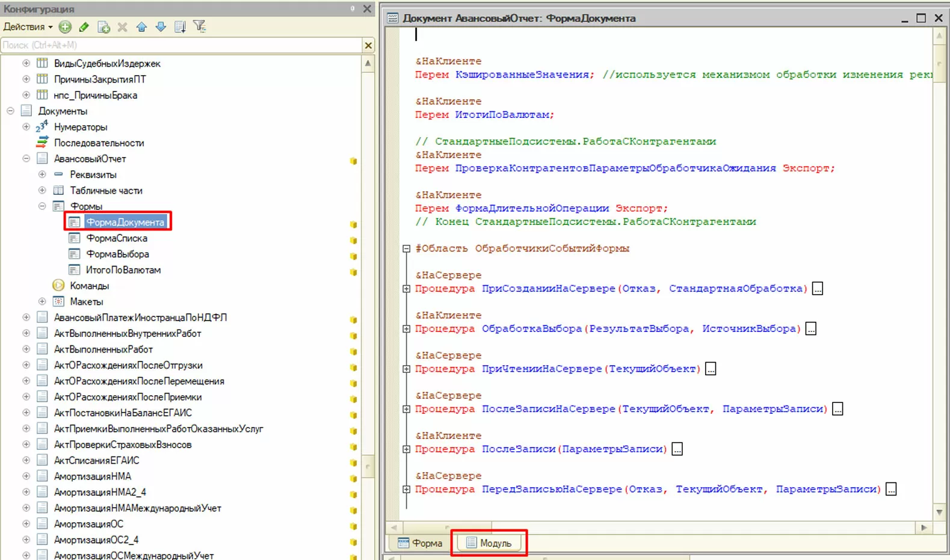Screen dimensions: 950x560
Task: Switch to the Модуль tab
Action: click(x=489, y=543)
